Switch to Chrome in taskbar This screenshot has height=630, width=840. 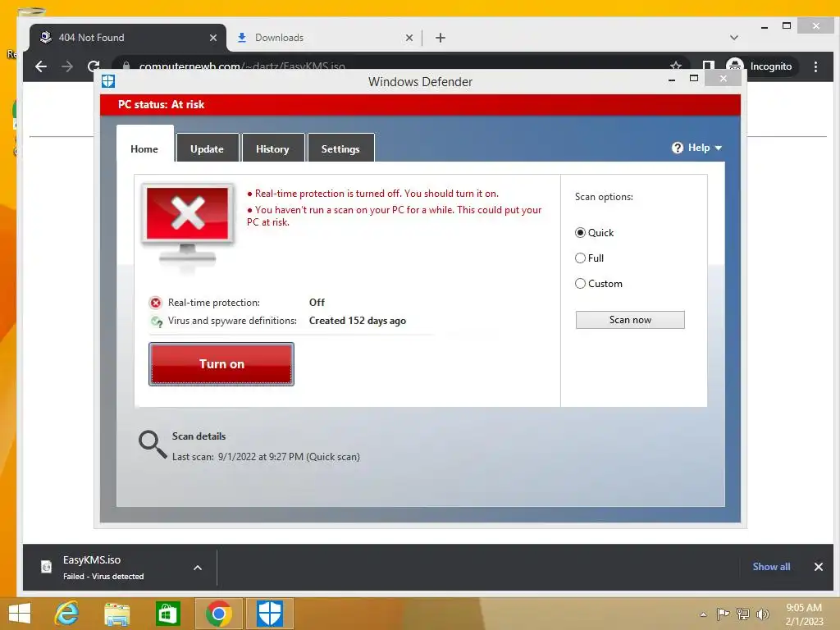pos(218,614)
